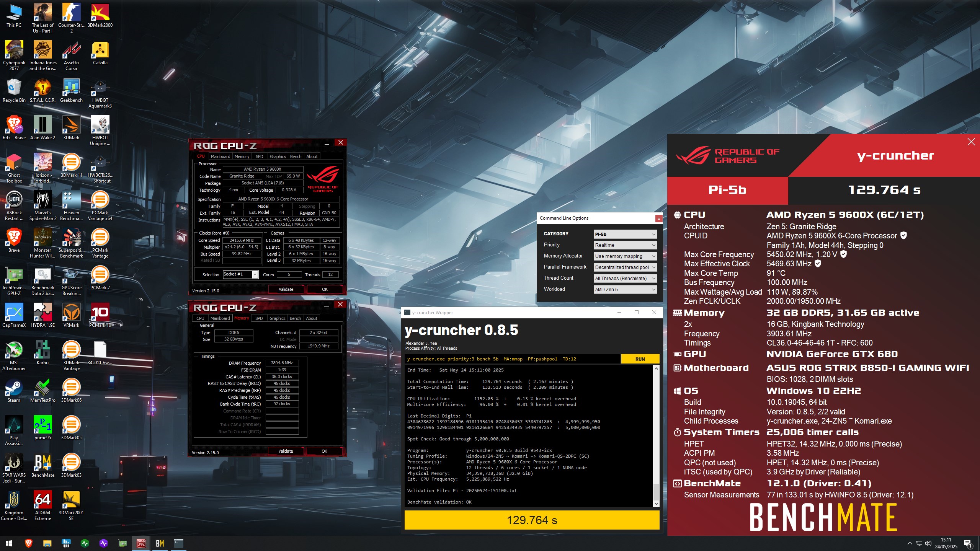Select the AIDA64 Extreme icon

(x=42, y=505)
